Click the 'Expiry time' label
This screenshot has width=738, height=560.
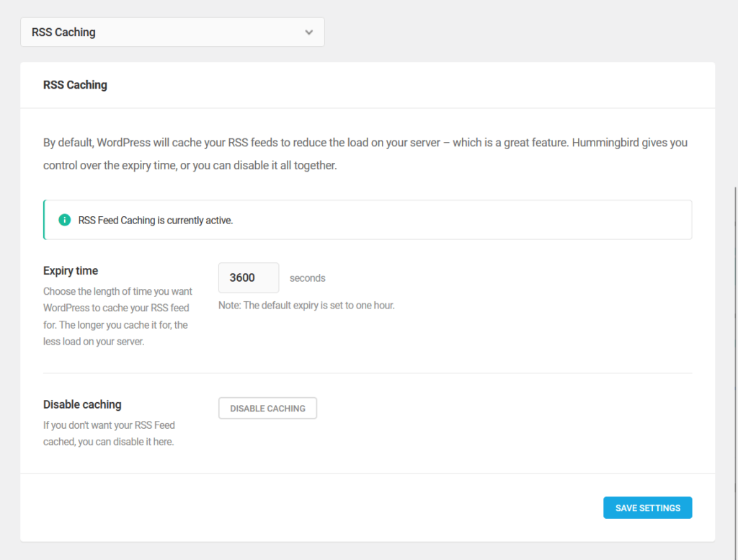click(71, 270)
